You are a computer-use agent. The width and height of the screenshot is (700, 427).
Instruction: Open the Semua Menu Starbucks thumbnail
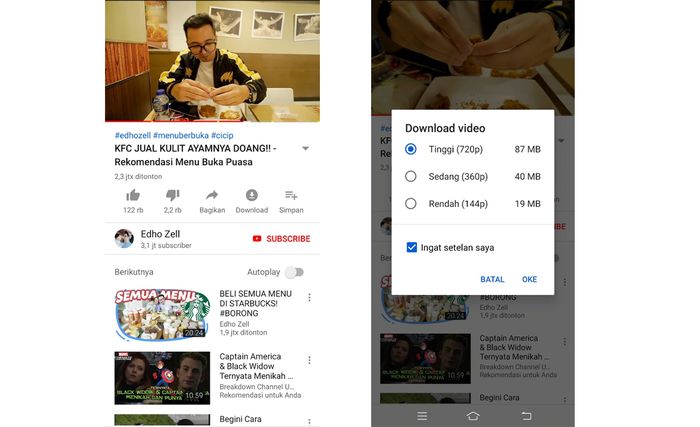(x=162, y=314)
